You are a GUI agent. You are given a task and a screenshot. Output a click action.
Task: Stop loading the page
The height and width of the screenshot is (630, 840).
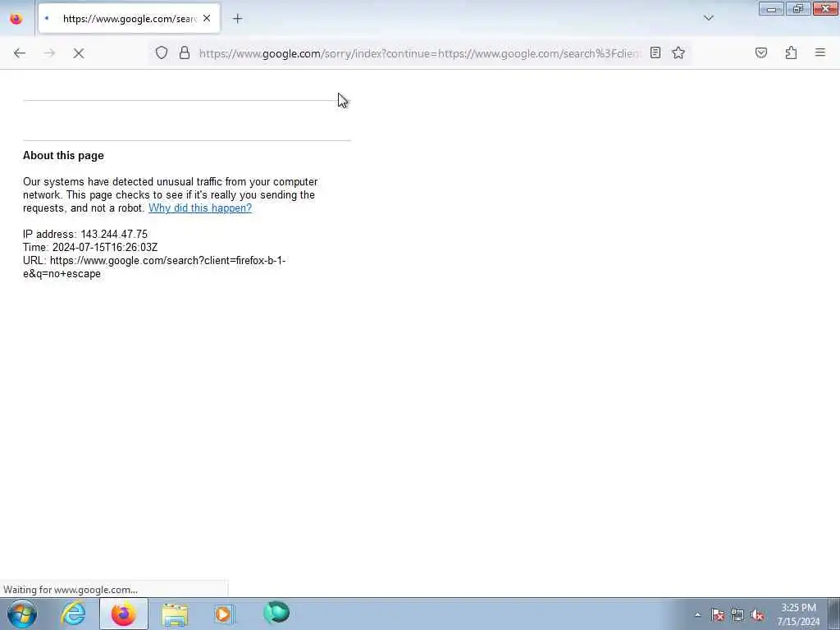pos(78,53)
